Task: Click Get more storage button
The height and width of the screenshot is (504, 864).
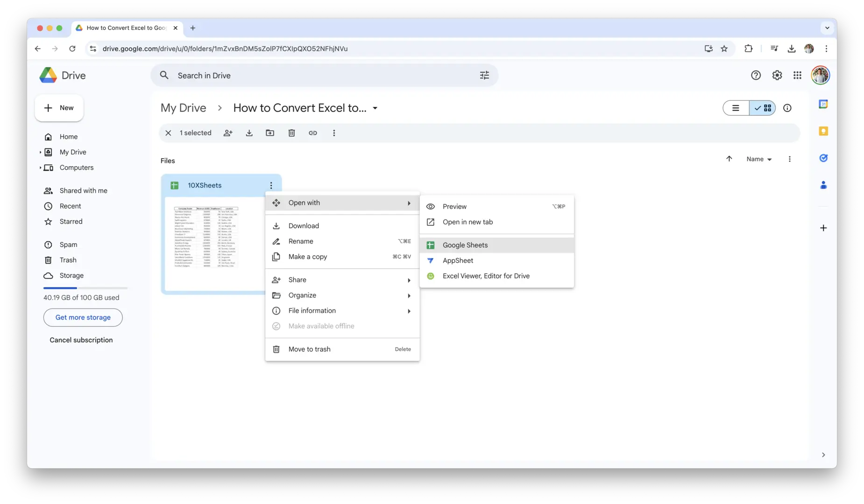Action: [x=83, y=317]
